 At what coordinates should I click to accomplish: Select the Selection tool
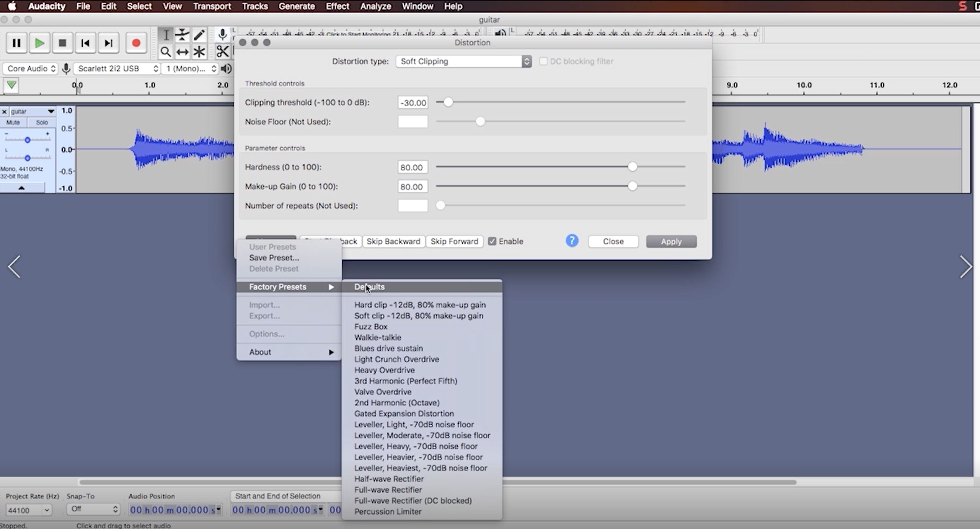click(166, 34)
